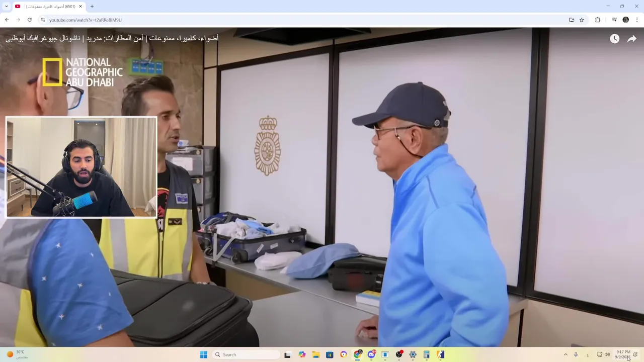
Task: Click the taskbar Search box
Action: click(x=247, y=354)
